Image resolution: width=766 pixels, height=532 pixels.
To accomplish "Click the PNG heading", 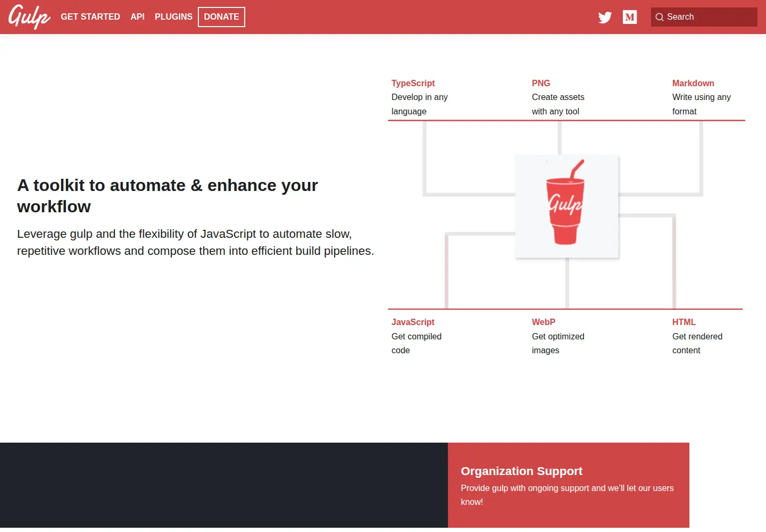I will 541,83.
